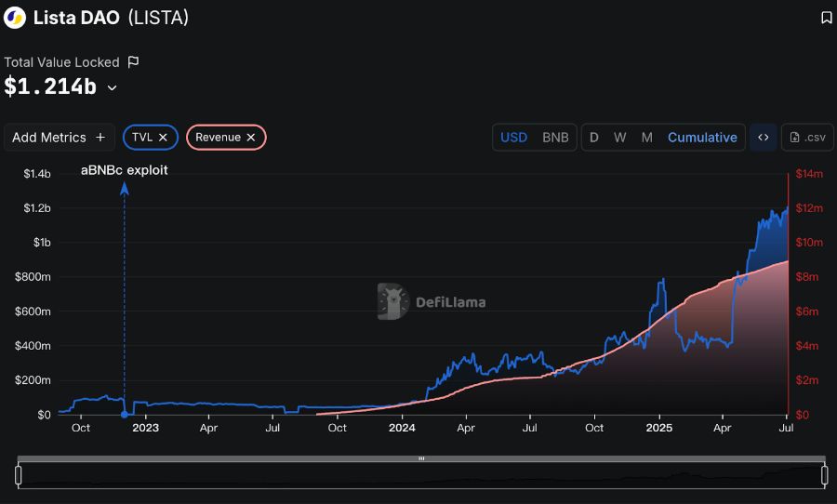Expand the $1.214b TVL dropdown chevron
This screenshot has width=837, height=504.
[x=113, y=88]
